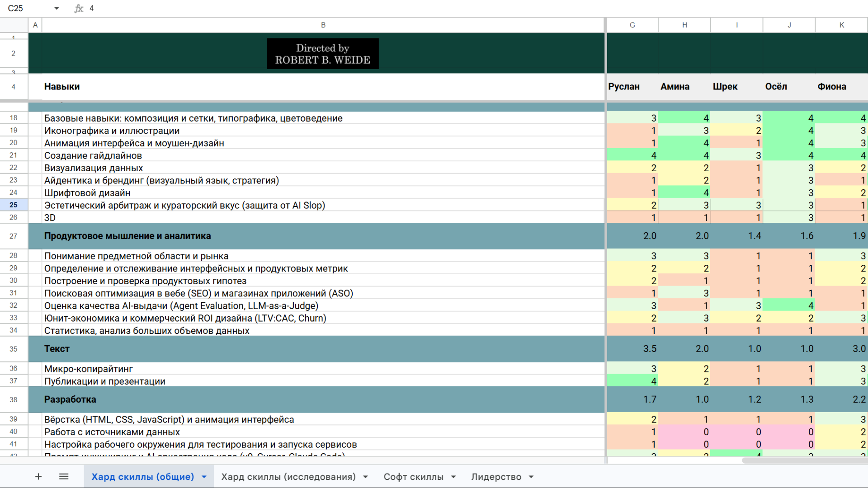Switch to Софт скиллы sheet tab
868x488 pixels.
(413, 477)
